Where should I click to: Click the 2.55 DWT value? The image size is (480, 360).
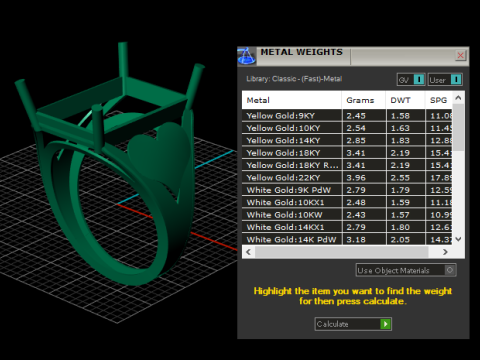400,178
